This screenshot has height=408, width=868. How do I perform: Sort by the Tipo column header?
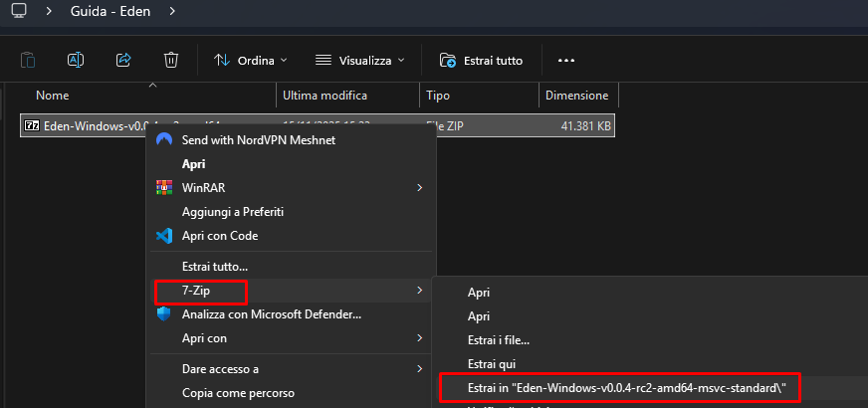click(x=438, y=96)
